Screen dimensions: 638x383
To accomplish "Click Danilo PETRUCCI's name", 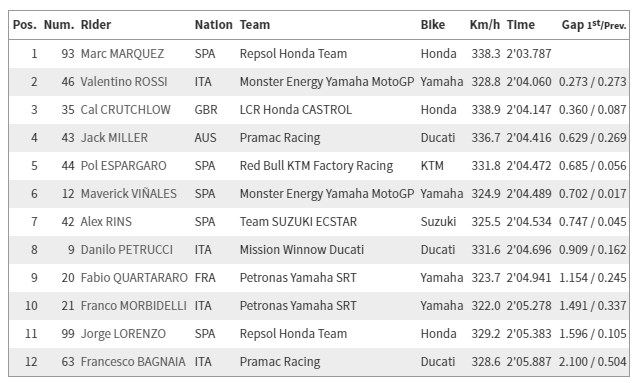I will click(x=127, y=250).
